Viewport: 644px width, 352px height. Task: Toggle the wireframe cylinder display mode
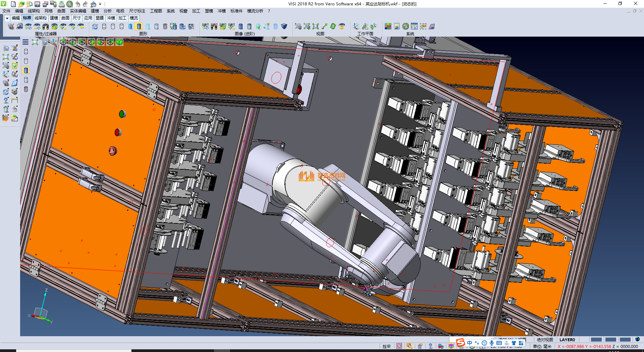104,26
